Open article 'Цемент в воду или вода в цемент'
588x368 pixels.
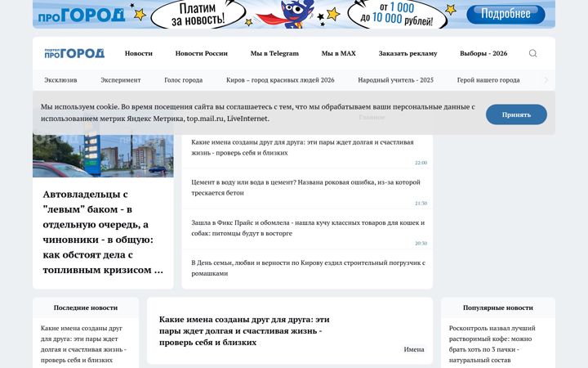coord(305,187)
